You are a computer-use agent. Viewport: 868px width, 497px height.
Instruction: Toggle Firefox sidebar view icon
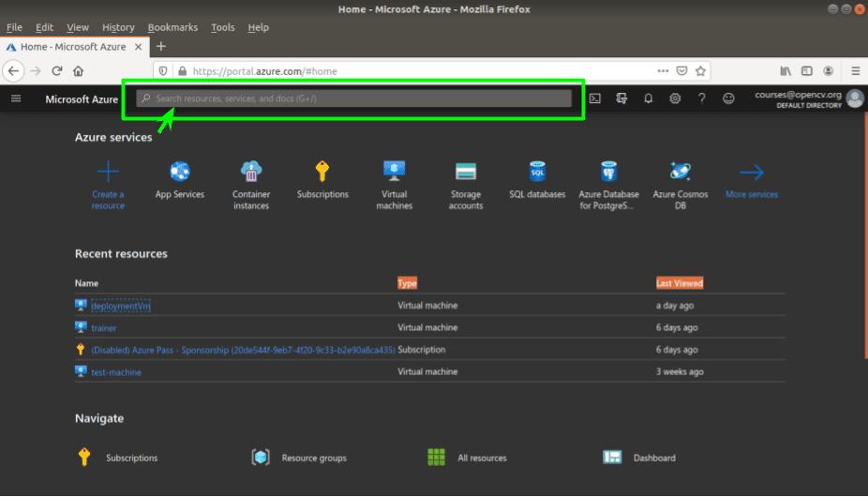tap(807, 71)
